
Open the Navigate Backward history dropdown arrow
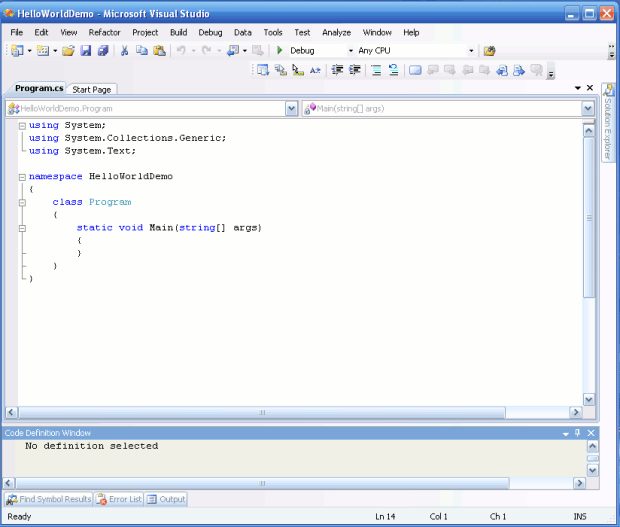click(245, 51)
